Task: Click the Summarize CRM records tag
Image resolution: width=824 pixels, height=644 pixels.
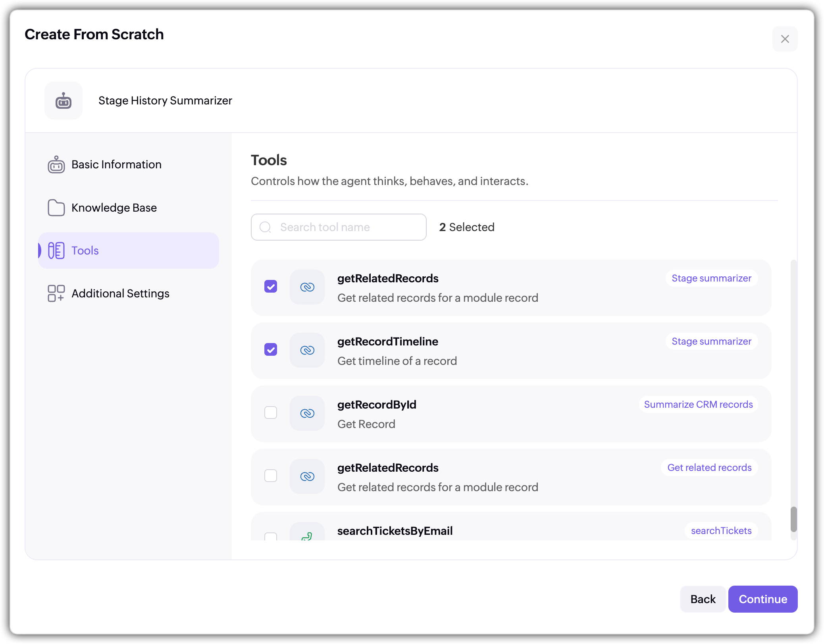Action: point(698,405)
